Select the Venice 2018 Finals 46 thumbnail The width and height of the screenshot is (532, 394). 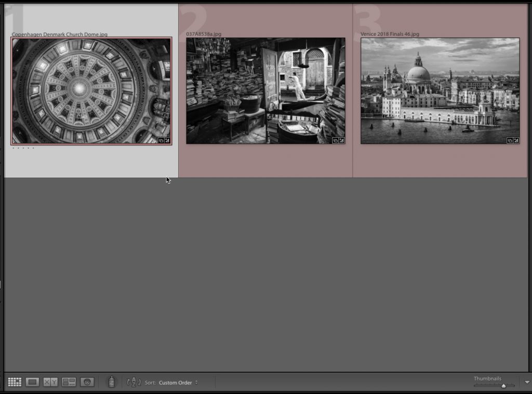(x=440, y=91)
